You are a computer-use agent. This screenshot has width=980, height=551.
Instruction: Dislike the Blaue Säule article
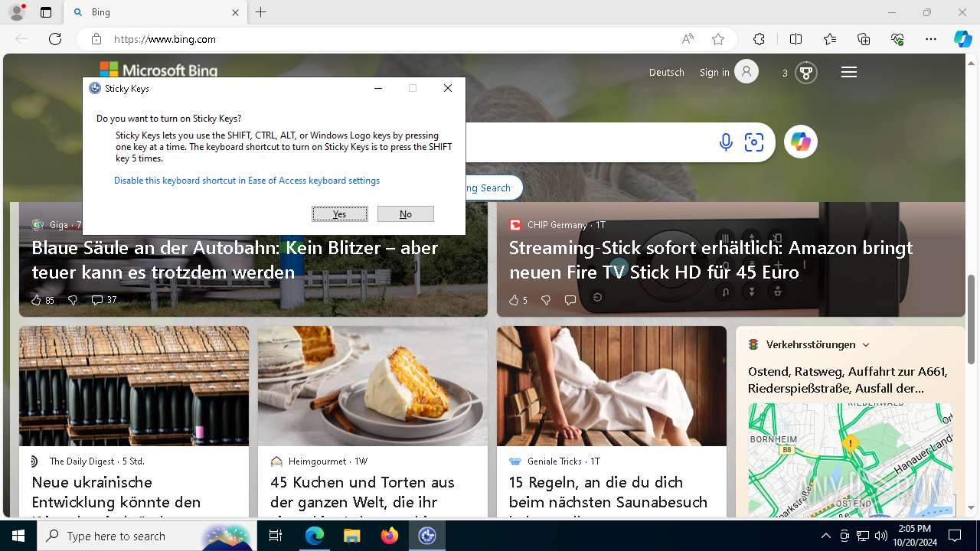click(73, 300)
